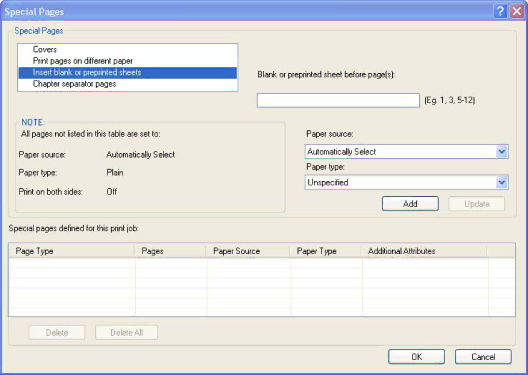This screenshot has width=528, height=375.
Task: Close the Special Pages dialog
Action: (517, 11)
